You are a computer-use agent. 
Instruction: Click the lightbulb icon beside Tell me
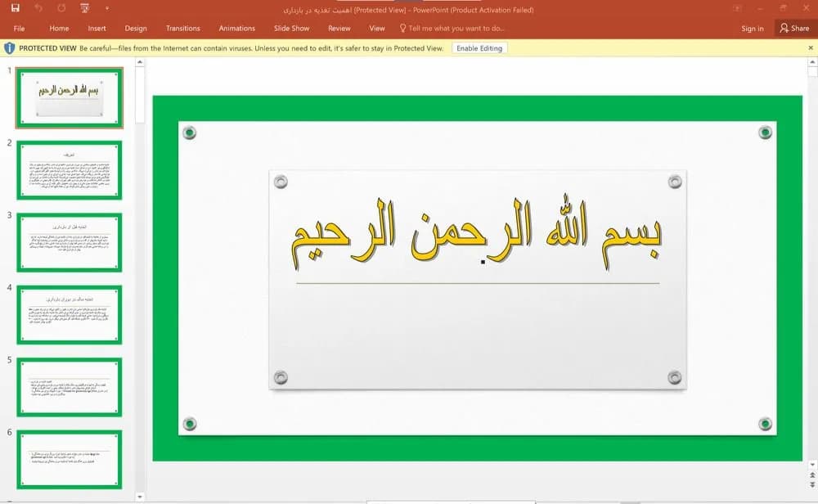(402, 28)
